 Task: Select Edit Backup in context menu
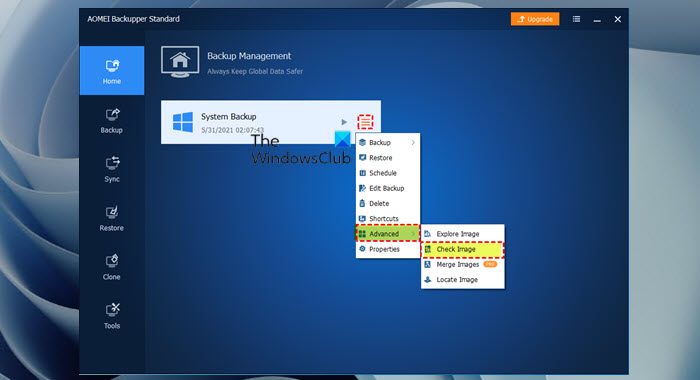388,188
